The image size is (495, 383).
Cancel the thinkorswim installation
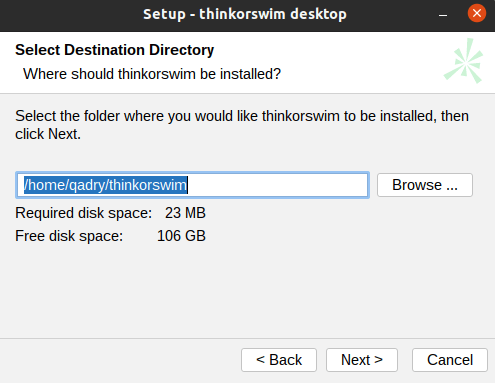(x=450, y=360)
